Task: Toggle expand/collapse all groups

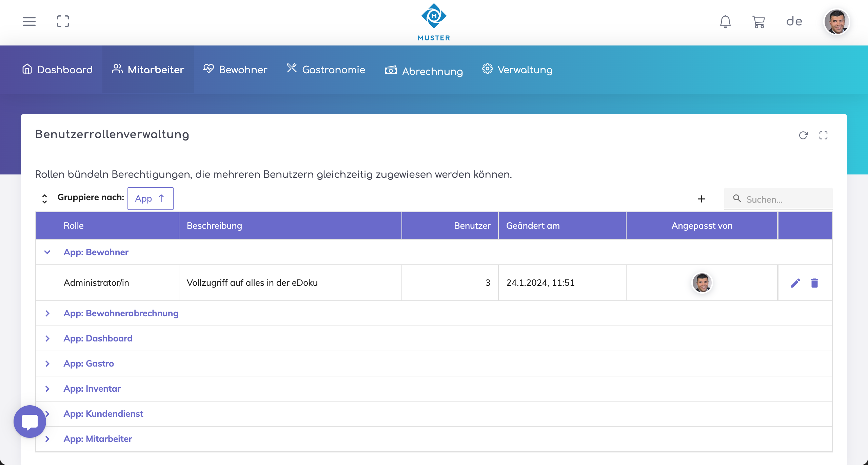Action: coord(44,199)
